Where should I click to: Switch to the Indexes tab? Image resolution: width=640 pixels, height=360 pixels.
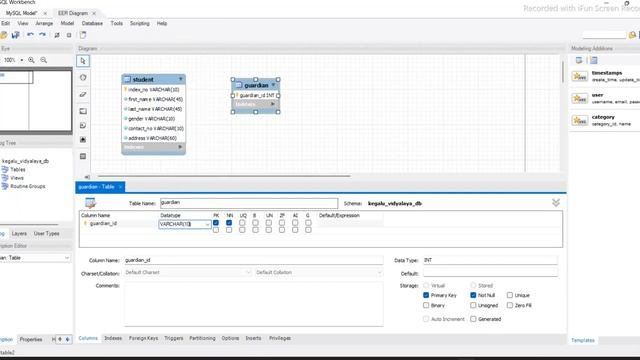click(x=113, y=338)
